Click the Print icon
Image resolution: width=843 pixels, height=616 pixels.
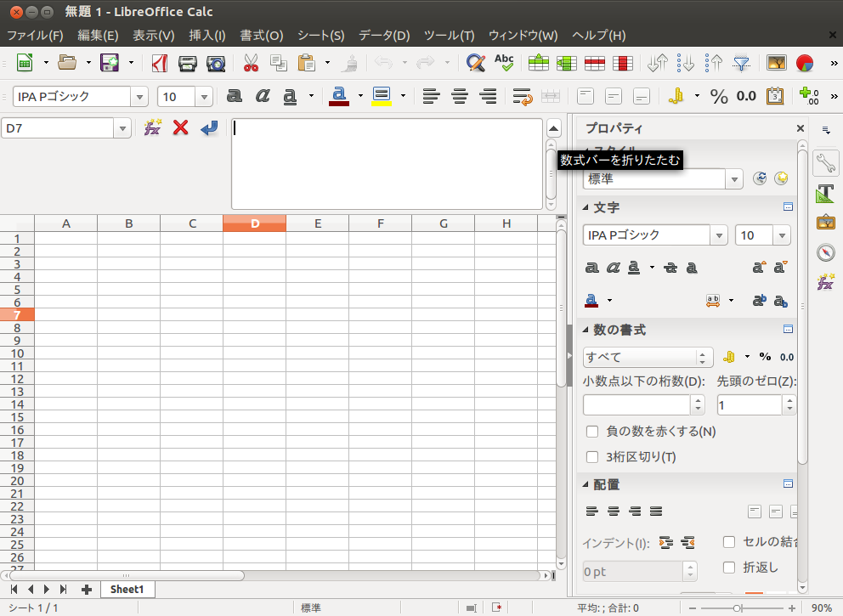[188, 64]
